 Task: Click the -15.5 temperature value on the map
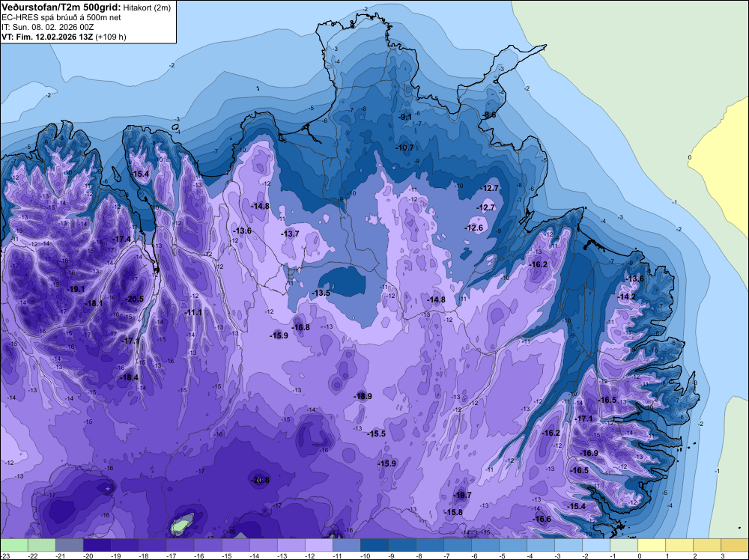(x=376, y=433)
